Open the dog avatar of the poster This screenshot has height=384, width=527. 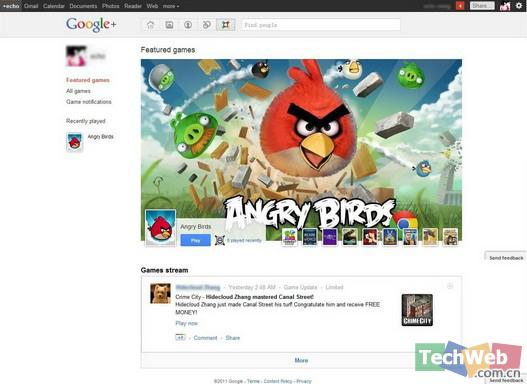click(x=160, y=294)
